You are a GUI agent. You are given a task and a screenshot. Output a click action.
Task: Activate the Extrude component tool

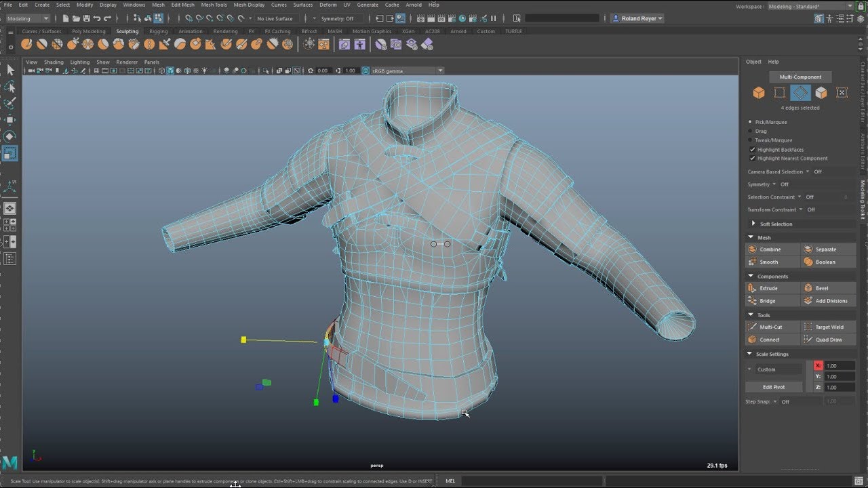(x=772, y=288)
